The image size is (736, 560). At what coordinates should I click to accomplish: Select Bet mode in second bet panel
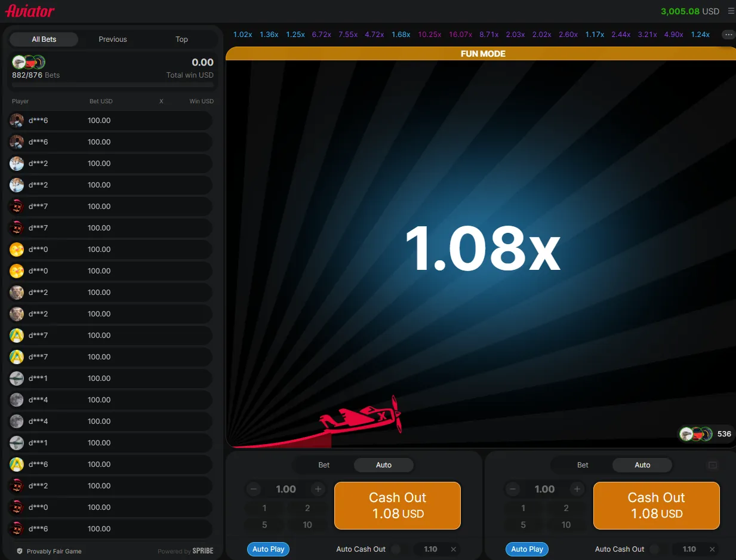(x=583, y=465)
